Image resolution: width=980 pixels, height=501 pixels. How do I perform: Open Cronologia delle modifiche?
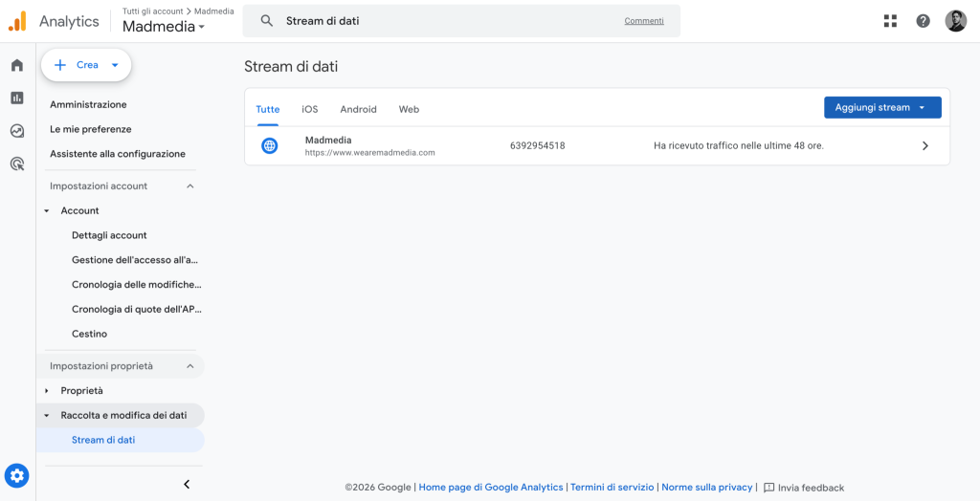pyautogui.click(x=136, y=285)
